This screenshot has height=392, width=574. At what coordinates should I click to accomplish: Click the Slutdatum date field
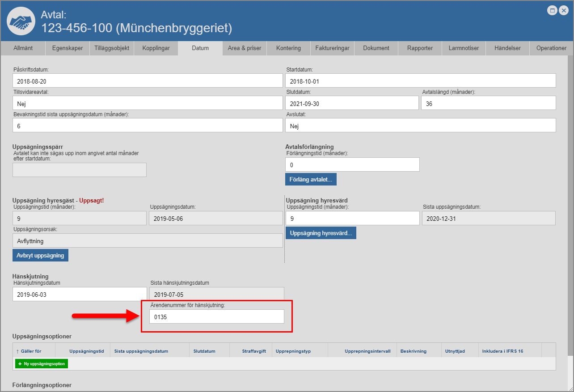[352, 103]
